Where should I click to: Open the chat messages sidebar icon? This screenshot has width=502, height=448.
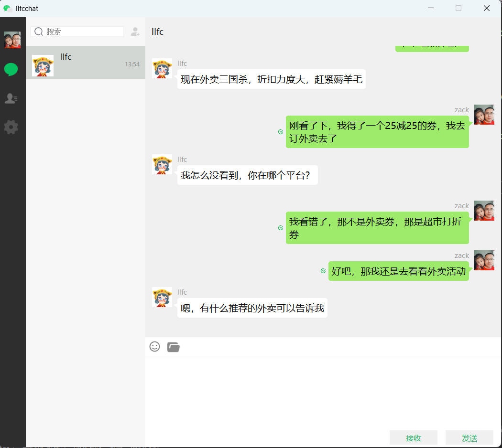[11, 70]
